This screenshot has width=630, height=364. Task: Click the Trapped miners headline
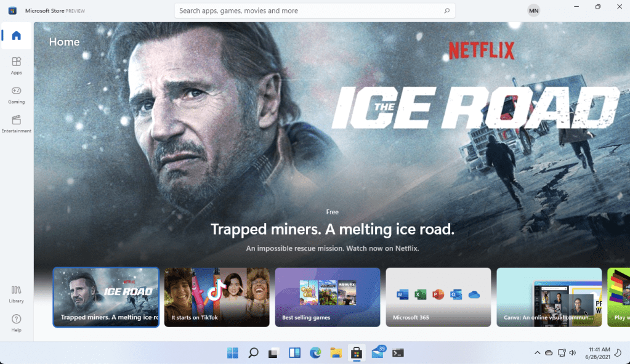coord(333,230)
